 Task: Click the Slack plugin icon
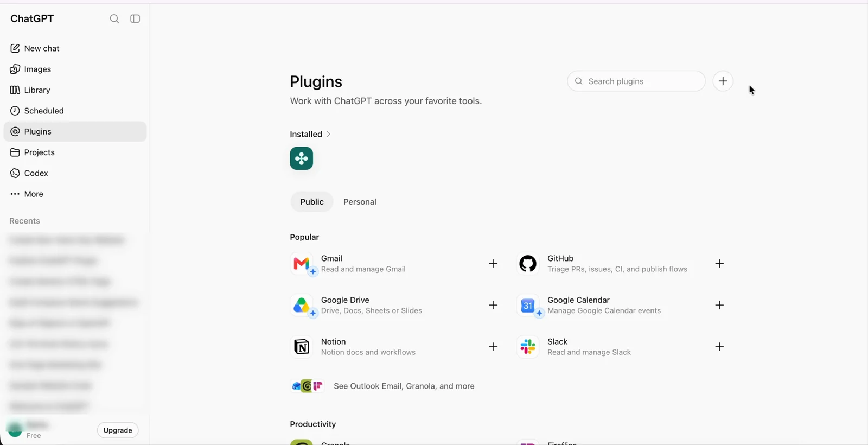[528, 347]
